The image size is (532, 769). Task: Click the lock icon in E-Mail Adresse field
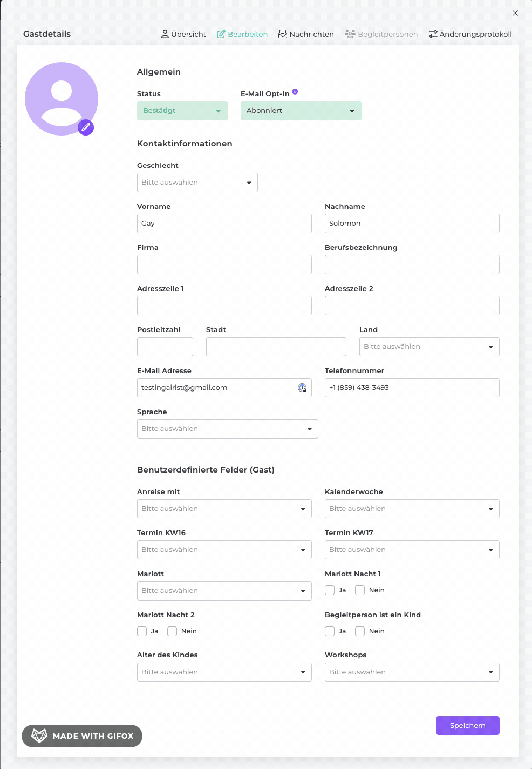pos(302,388)
